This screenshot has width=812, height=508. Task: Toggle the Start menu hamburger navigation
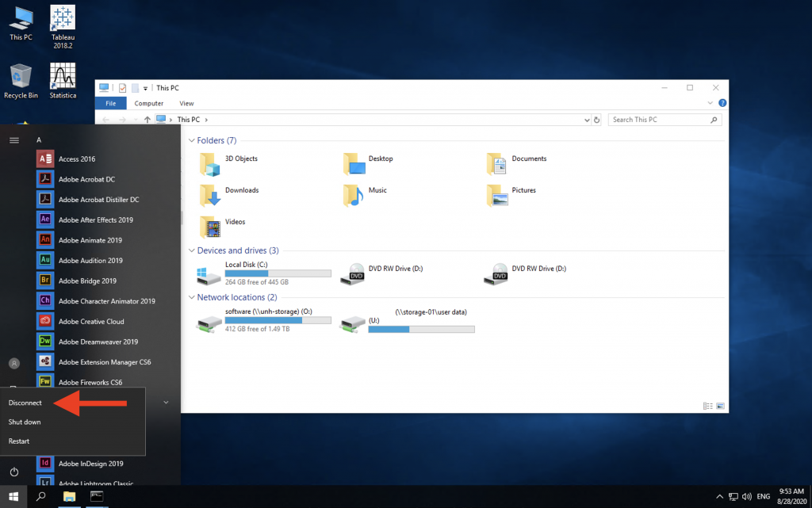coord(13,139)
